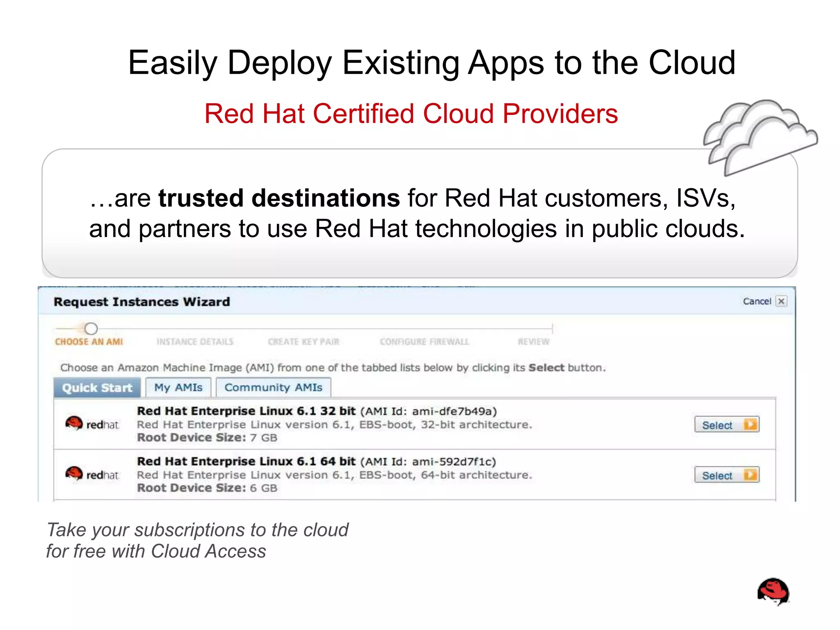Click the Cancel X icon in wizard
The width and height of the screenshot is (840, 630).
tap(781, 301)
